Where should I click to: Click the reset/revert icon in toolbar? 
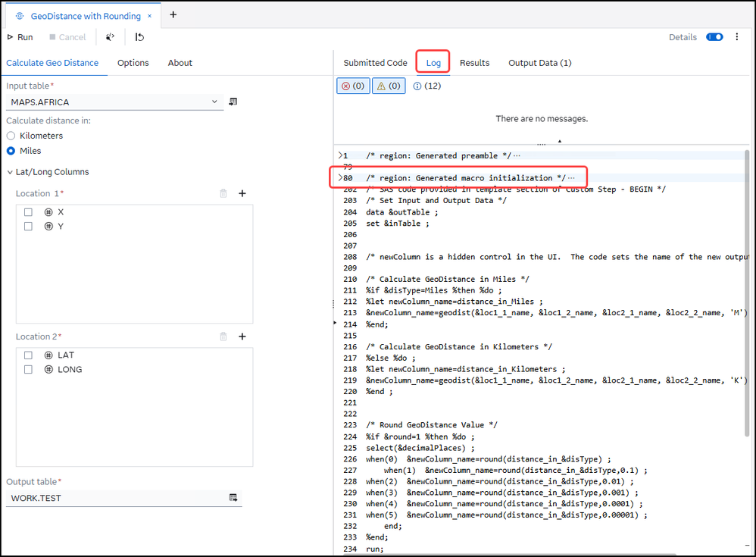pyautogui.click(x=139, y=37)
